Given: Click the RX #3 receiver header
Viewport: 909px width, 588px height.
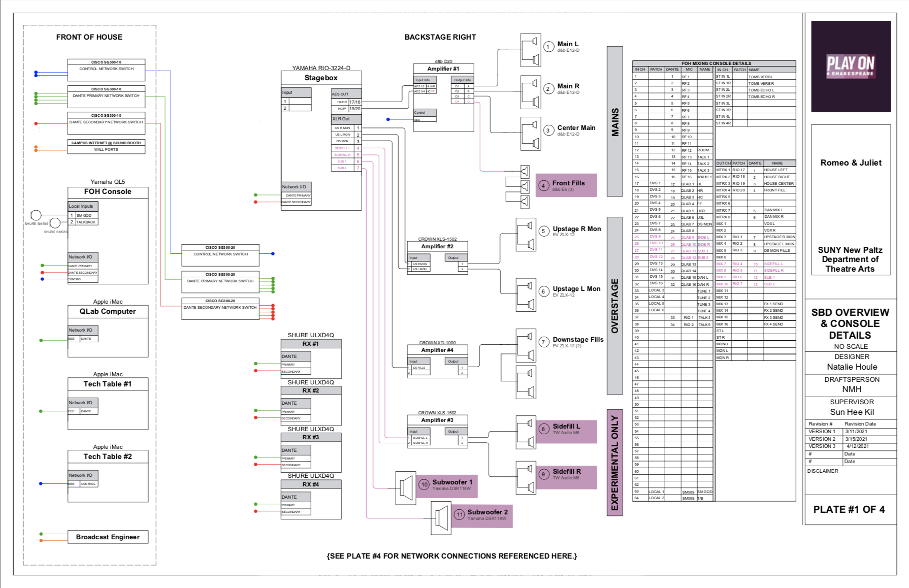Looking at the screenshot, I should point(311,438).
